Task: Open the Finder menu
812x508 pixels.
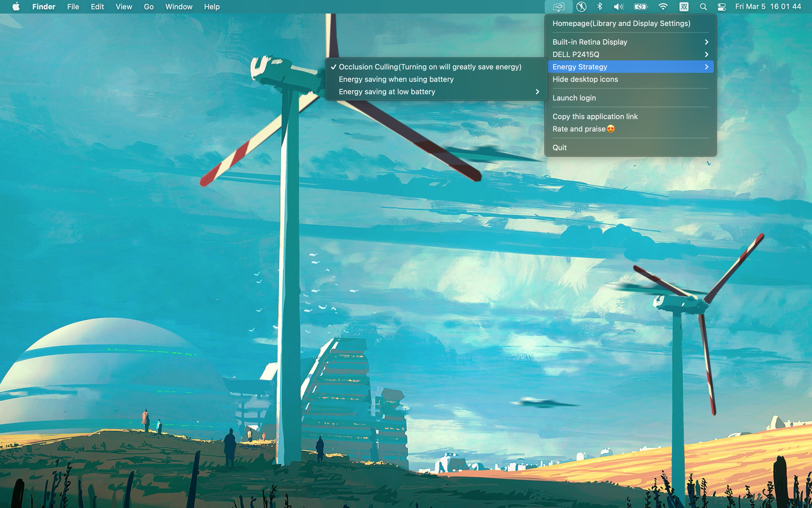Action: [x=44, y=7]
